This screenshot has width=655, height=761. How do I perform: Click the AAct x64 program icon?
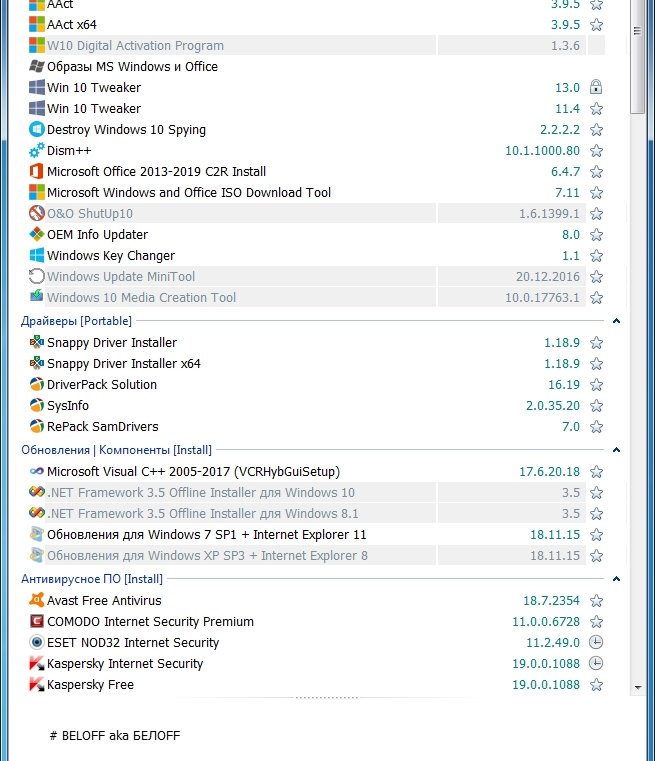click(36, 24)
